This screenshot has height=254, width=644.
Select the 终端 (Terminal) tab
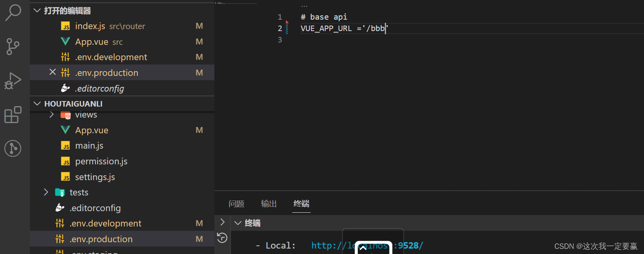coord(301,204)
